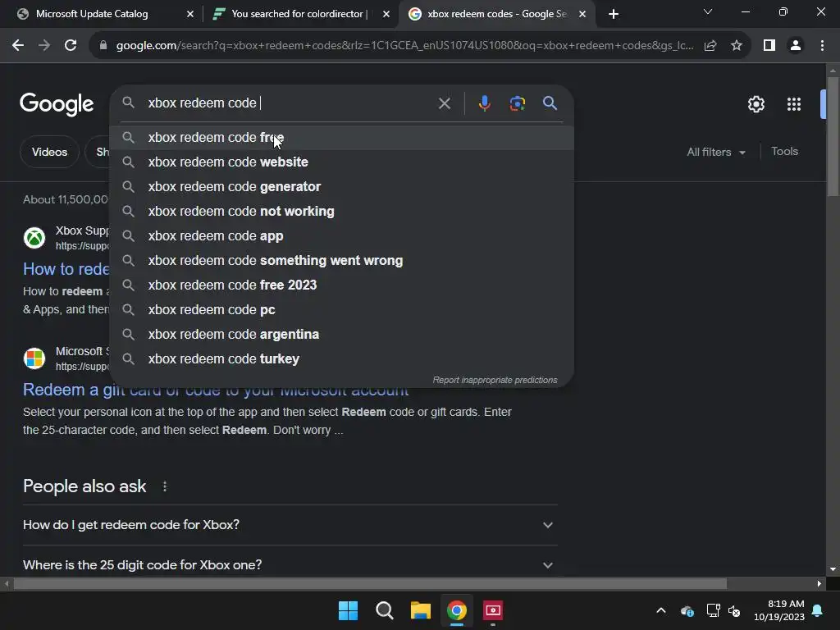Filter results by Videos
Image resolution: width=840 pixels, height=630 pixels.
point(49,152)
